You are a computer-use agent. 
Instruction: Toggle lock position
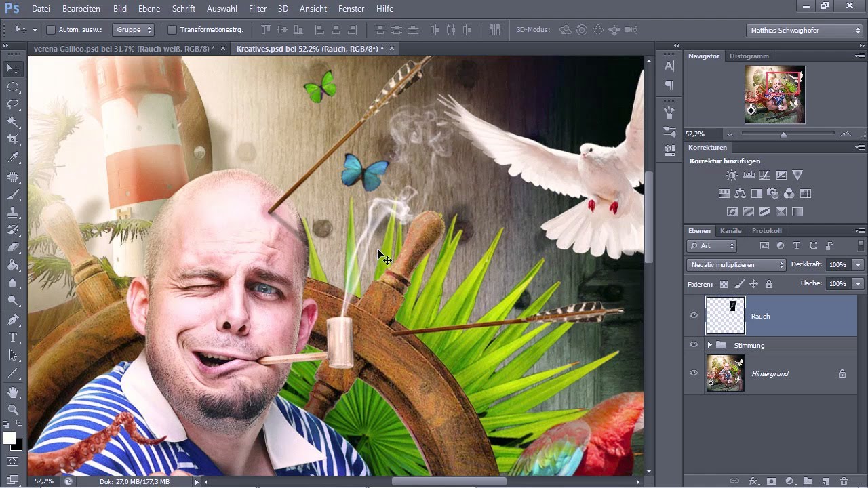(x=753, y=284)
